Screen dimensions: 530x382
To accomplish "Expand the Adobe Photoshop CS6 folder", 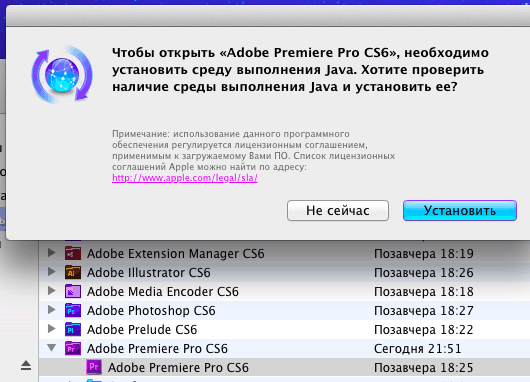I will pos(51,309).
